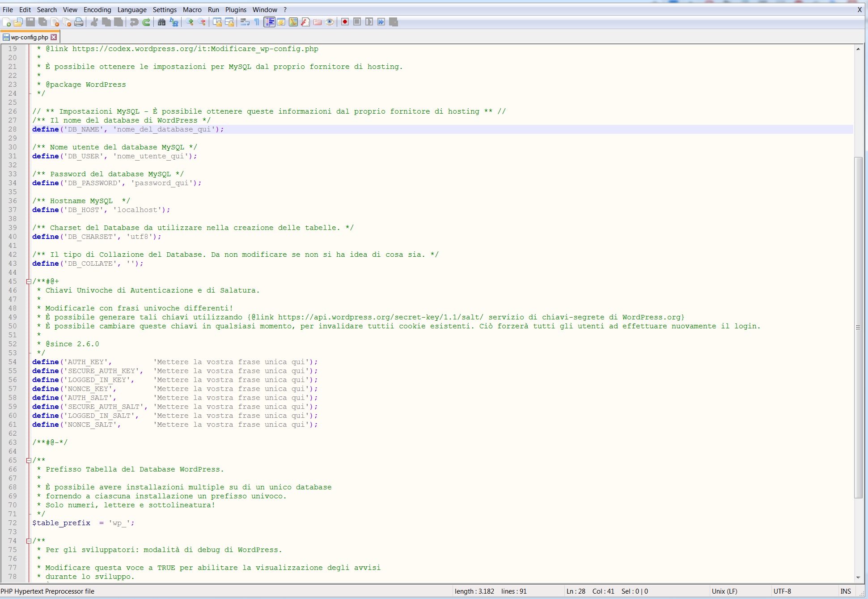Open the Document Map icon

(x=293, y=22)
